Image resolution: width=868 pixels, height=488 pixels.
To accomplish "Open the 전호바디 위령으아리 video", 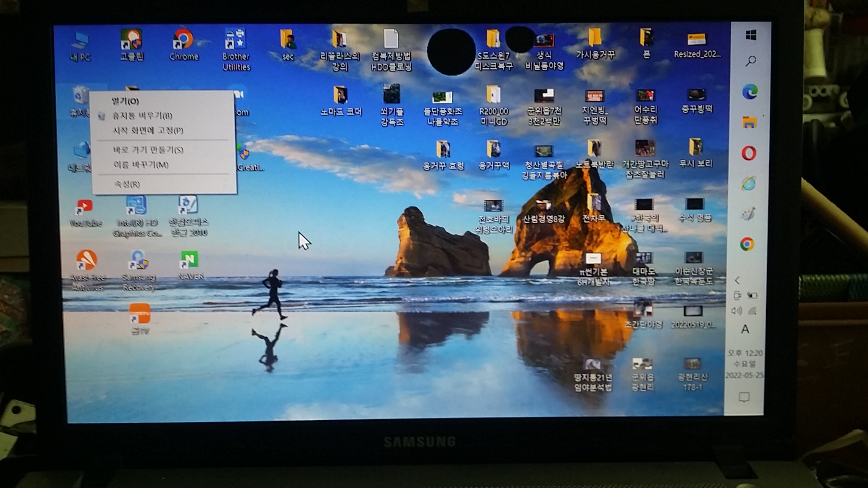I will [x=494, y=217].
